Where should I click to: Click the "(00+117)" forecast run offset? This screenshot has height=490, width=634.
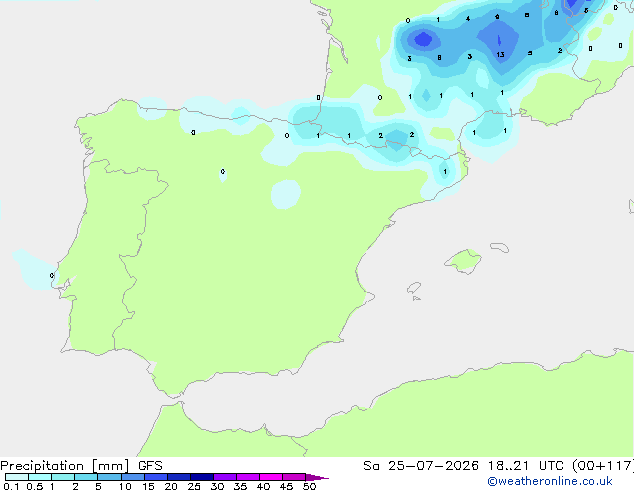coord(603,466)
